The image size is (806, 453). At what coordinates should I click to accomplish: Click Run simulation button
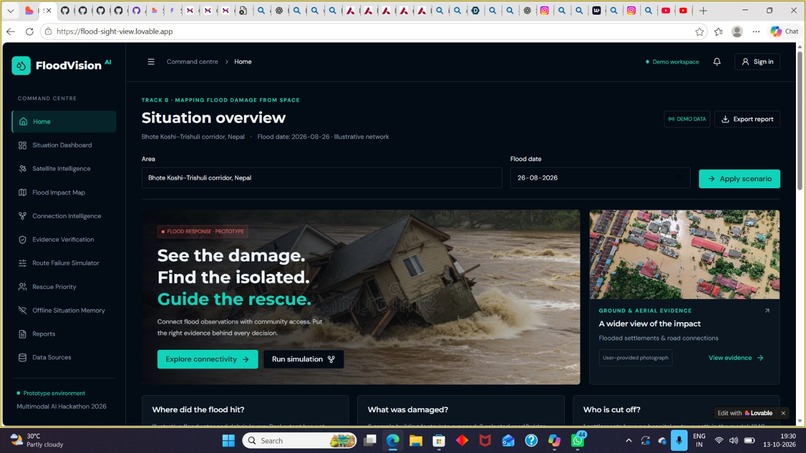tap(303, 359)
